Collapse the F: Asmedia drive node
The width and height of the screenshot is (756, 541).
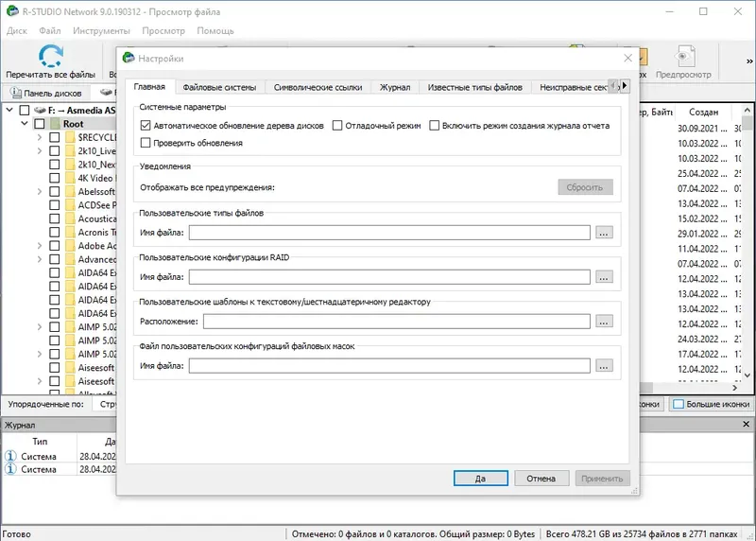click(x=9, y=111)
